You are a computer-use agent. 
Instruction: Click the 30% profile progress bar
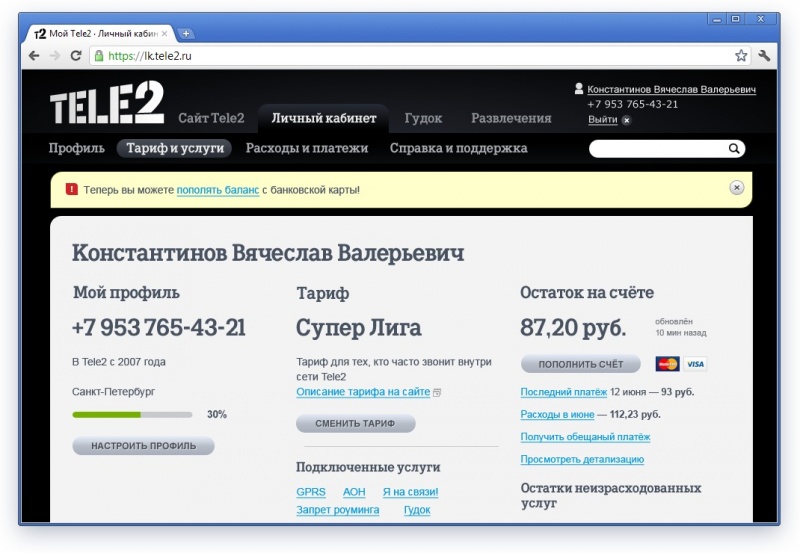[x=132, y=414]
